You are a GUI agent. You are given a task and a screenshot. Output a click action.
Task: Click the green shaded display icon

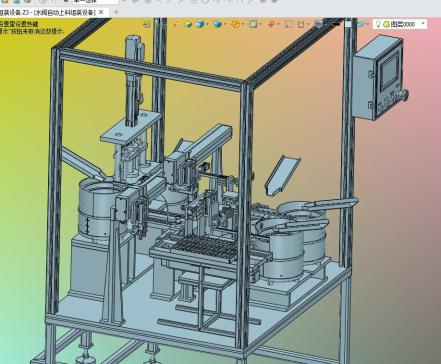[188, 24]
